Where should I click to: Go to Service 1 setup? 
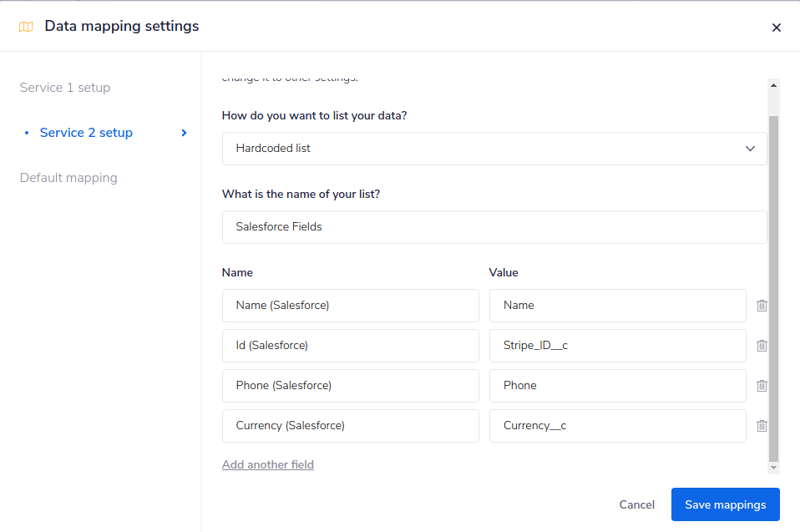(65, 88)
